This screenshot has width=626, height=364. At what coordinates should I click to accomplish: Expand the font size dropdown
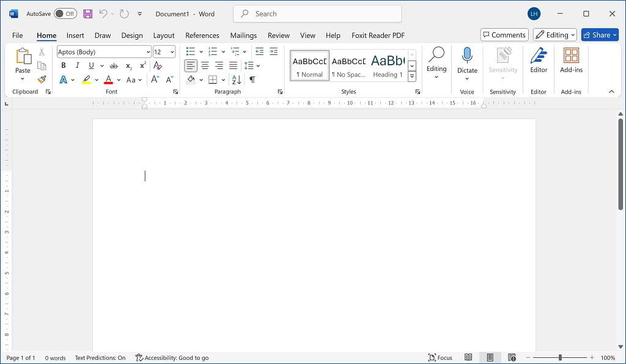[x=172, y=52]
